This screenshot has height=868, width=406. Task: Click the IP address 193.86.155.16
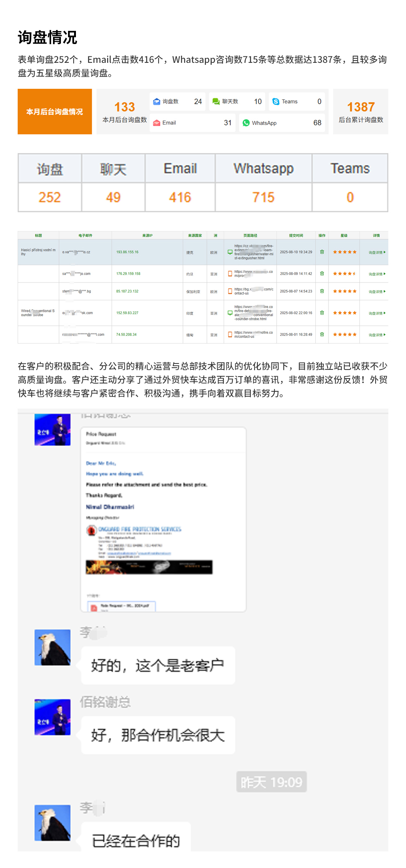(x=127, y=252)
